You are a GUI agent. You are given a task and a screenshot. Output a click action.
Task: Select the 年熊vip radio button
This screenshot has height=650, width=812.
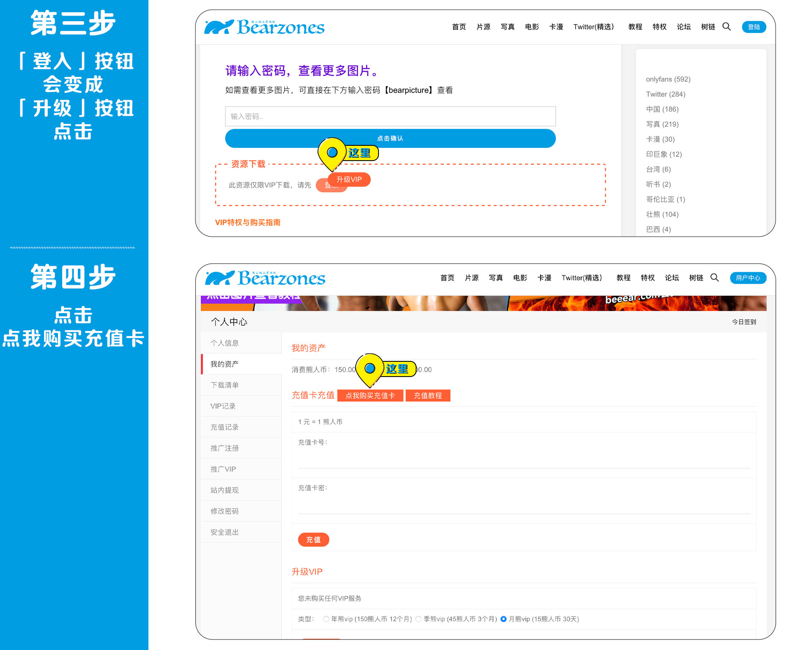click(326, 619)
